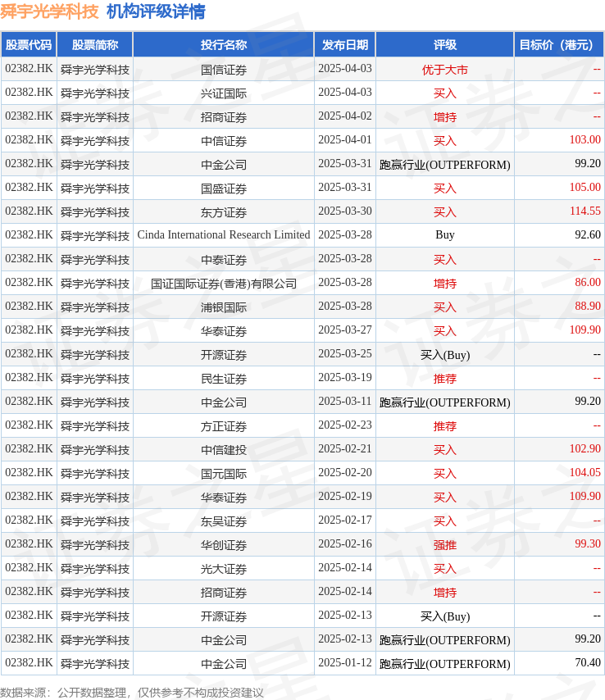Image resolution: width=605 pixels, height=700 pixels.
Task: Click the 强推 rating cell
Action: [444, 545]
